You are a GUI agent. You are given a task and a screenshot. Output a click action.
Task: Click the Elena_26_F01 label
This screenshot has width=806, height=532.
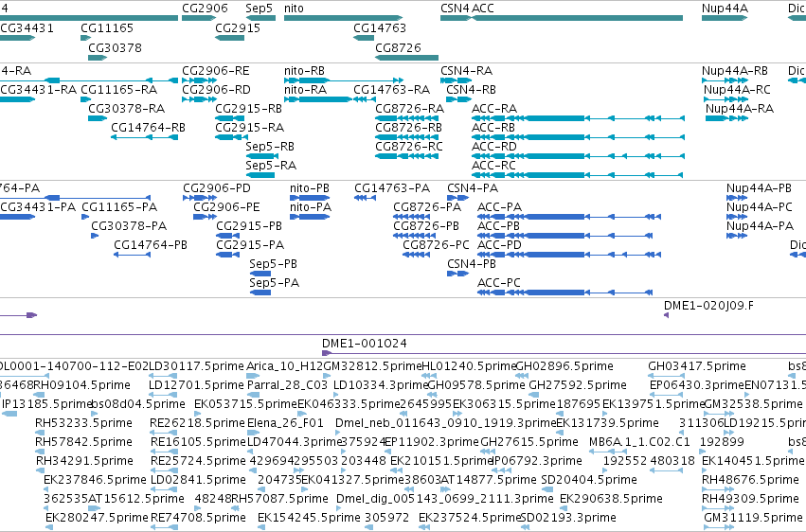coord(285,423)
